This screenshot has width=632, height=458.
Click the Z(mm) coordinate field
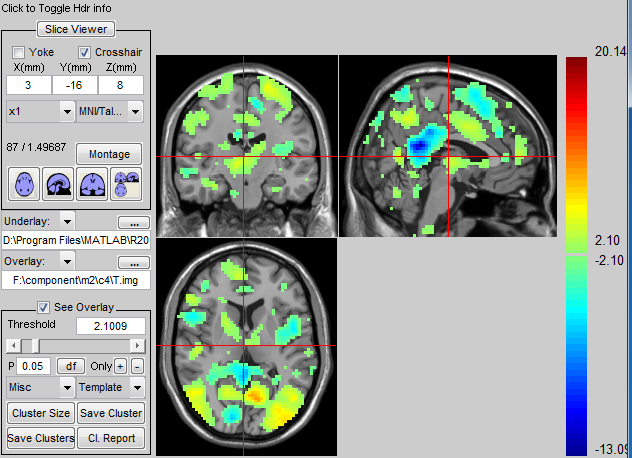tap(121, 85)
